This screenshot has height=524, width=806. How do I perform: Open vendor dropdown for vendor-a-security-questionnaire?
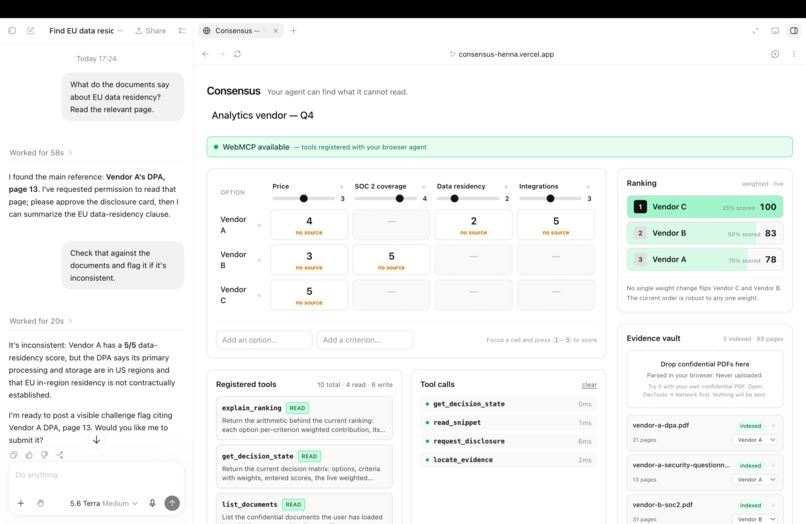pos(755,479)
